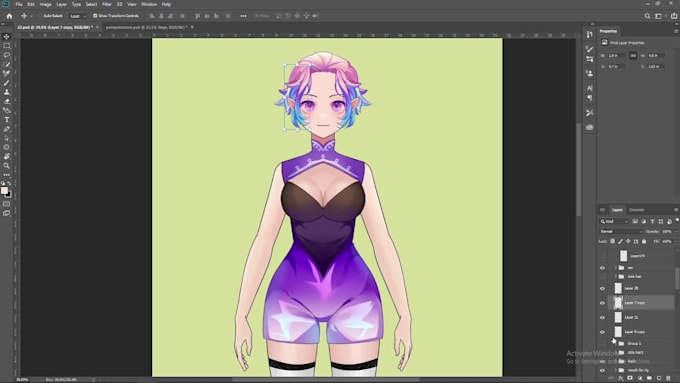The width and height of the screenshot is (680, 383).
Task: Switch to the Channels tab
Action: (x=637, y=210)
